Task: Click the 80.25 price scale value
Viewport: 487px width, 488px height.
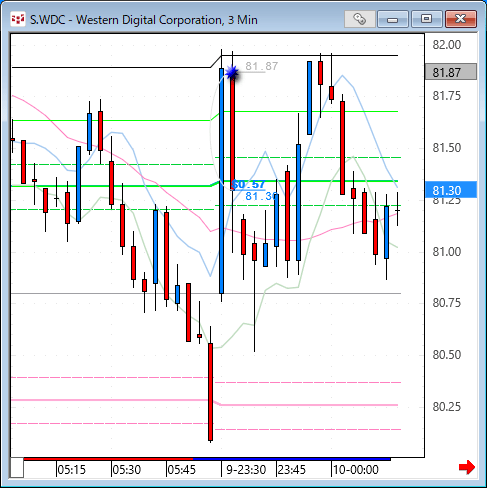Action: click(x=447, y=407)
